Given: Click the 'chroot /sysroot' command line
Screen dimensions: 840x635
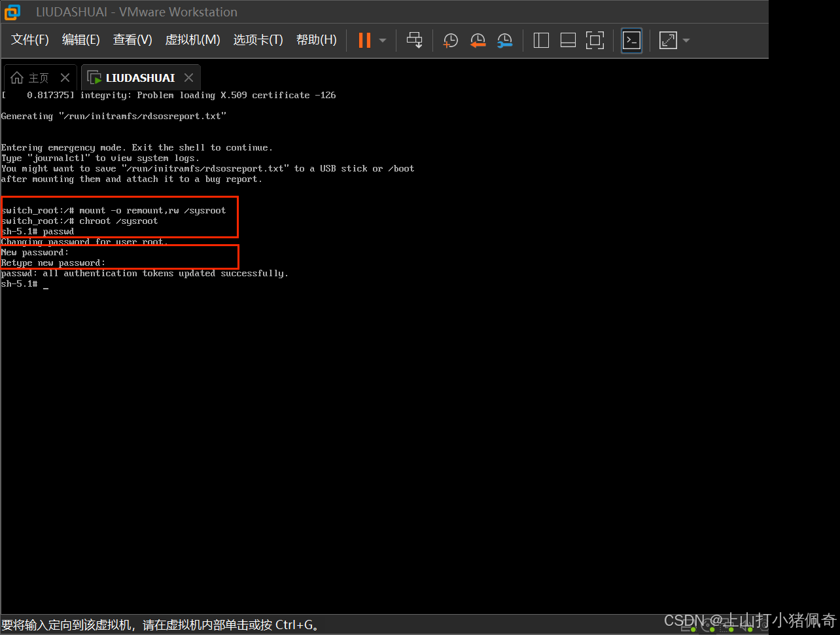Looking at the screenshot, I should [x=80, y=221].
